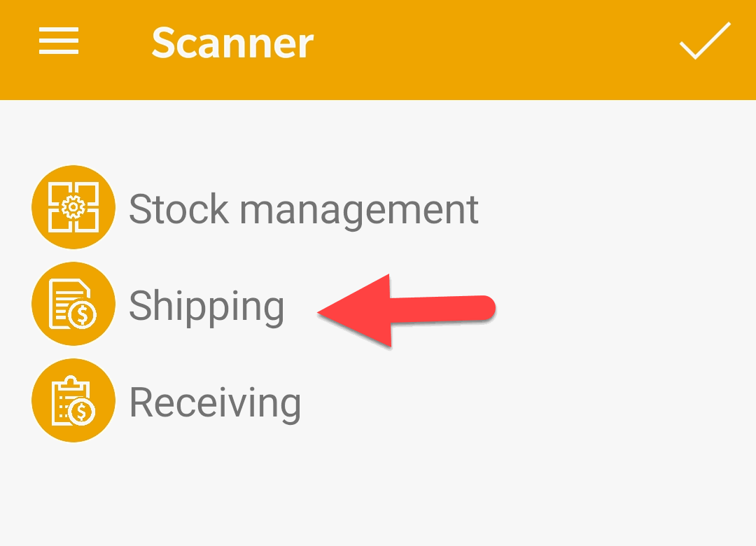Expand the side drawer via three-line icon

pos(59,41)
